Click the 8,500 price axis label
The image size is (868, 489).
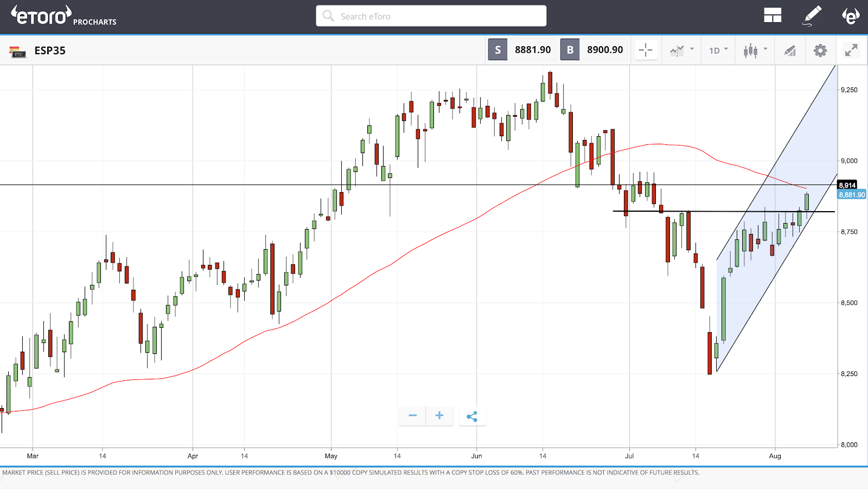pos(849,303)
